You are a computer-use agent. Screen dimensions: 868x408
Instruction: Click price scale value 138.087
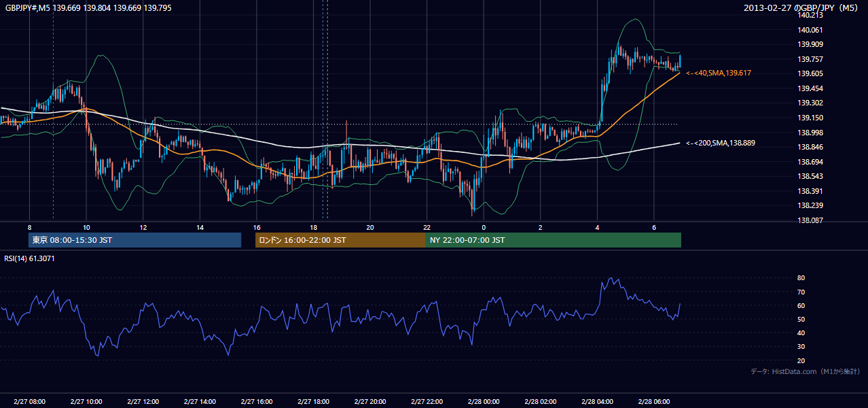click(x=810, y=220)
